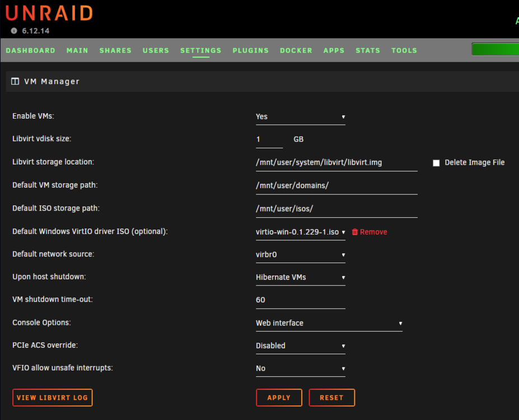This screenshot has width=519, height=420.
Task: Click the Libvirt storage location field
Action: [336, 163]
